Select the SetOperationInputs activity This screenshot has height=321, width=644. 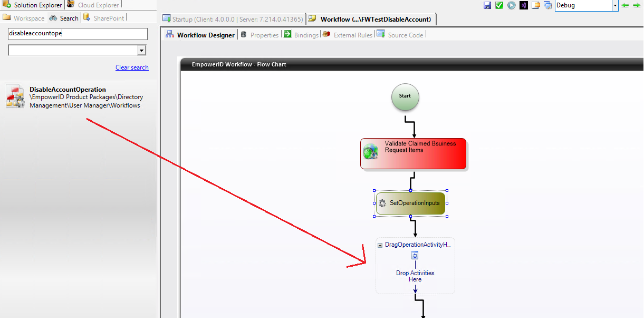(410, 203)
